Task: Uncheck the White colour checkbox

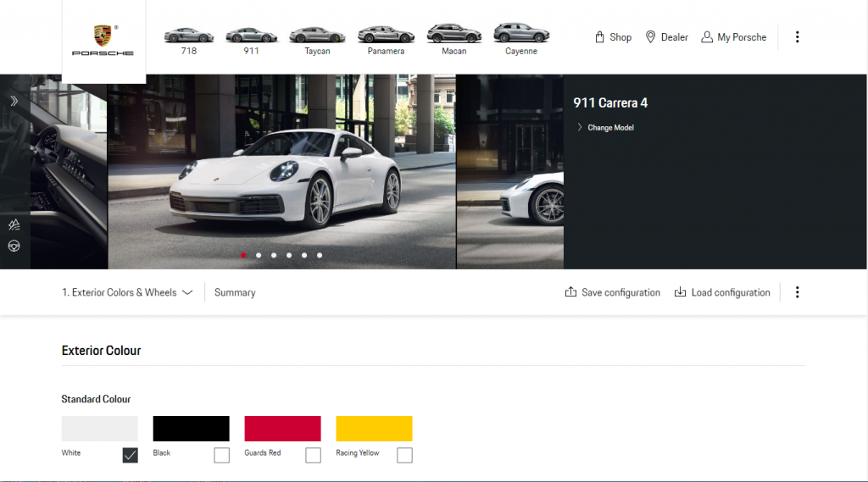Action: (130, 455)
